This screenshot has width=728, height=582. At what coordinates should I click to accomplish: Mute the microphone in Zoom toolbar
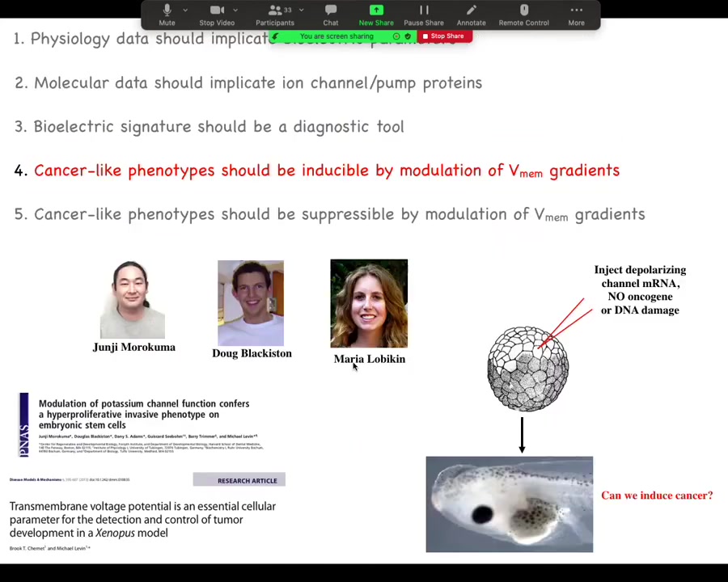coord(167,15)
